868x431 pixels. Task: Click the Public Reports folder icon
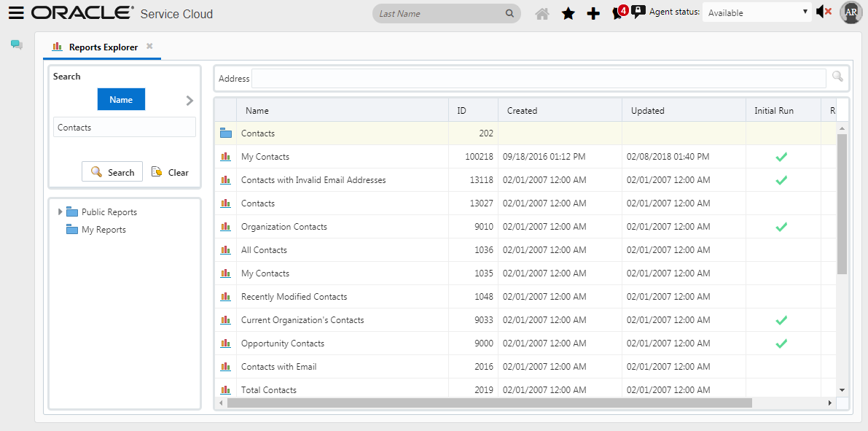point(72,211)
